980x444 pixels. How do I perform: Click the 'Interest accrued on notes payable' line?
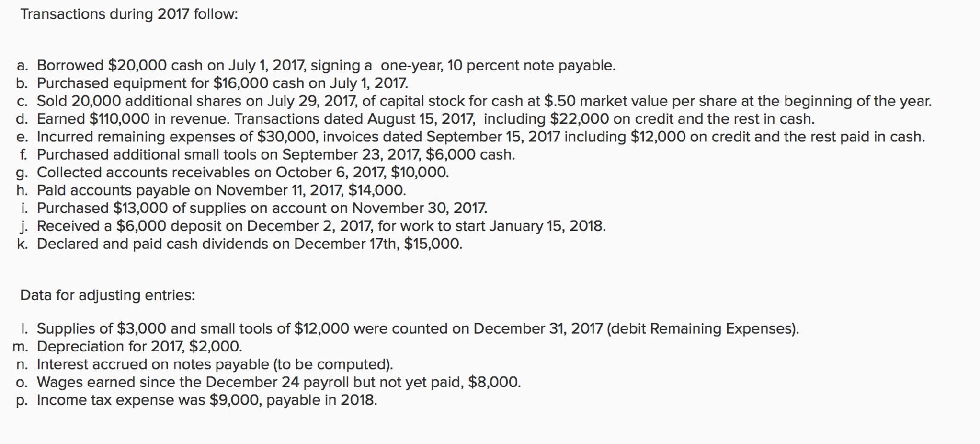(205, 364)
